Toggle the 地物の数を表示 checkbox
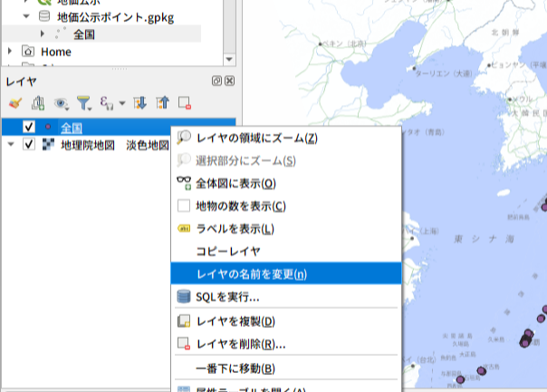Screen dimensions: 547x392 (183, 206)
